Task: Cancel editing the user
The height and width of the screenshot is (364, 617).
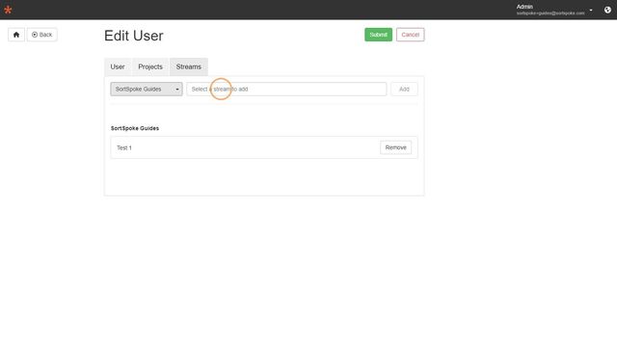Action: pos(410,35)
